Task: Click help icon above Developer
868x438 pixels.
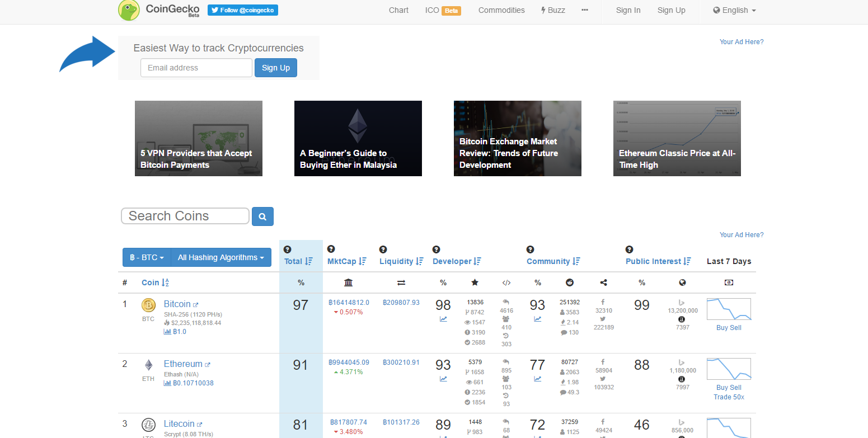Action: (x=436, y=249)
